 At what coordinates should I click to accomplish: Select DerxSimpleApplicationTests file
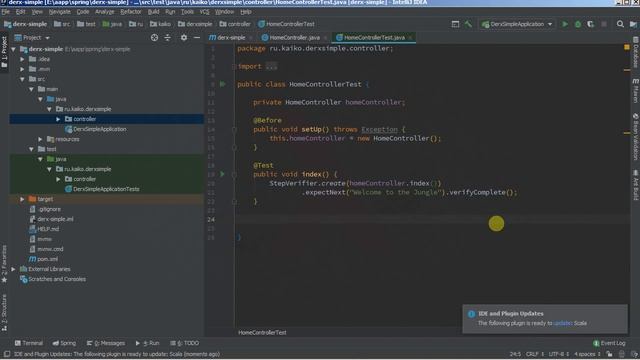[x=106, y=189]
